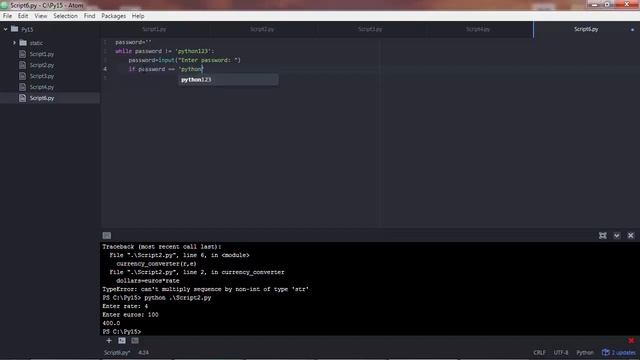Switch to the Script6.py editor tab
Viewport: 640px width, 360px height.
[x=586, y=29]
